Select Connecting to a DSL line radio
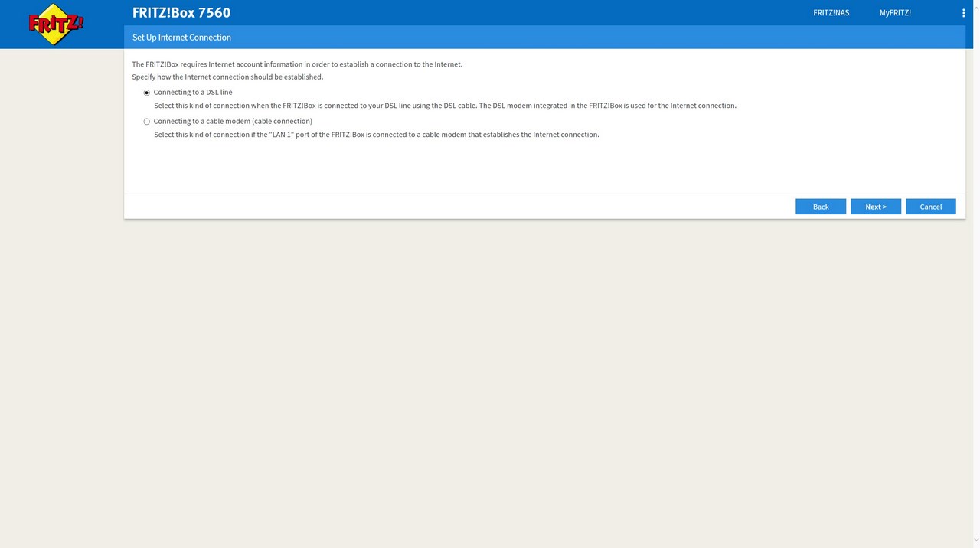The image size is (980, 548). click(x=147, y=93)
